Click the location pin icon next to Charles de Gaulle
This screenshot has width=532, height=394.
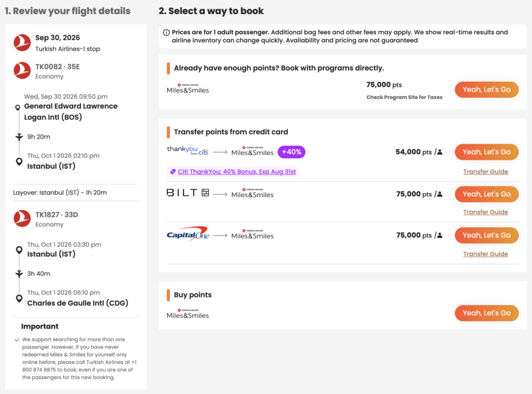coord(19,298)
